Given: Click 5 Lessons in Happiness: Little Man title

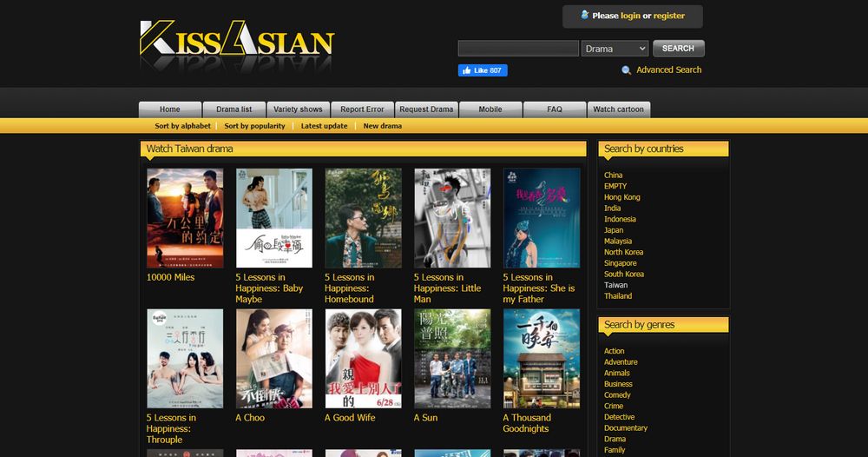Looking at the screenshot, I should click(x=447, y=288).
